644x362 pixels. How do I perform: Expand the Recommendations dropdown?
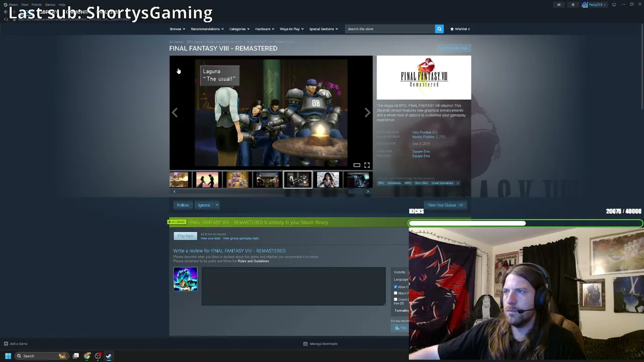point(207,29)
